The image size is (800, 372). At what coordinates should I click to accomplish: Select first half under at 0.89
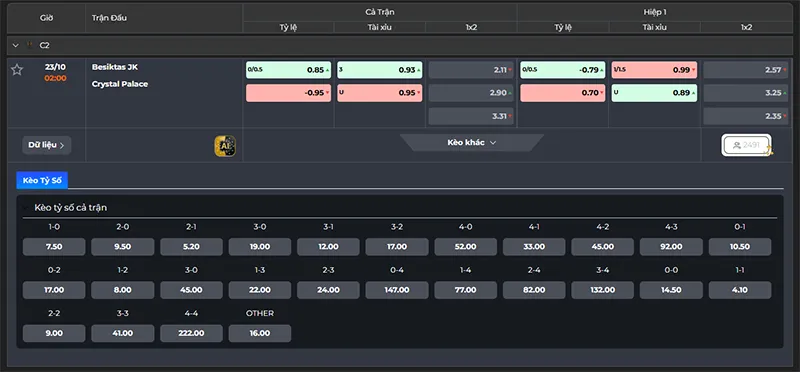tap(654, 93)
